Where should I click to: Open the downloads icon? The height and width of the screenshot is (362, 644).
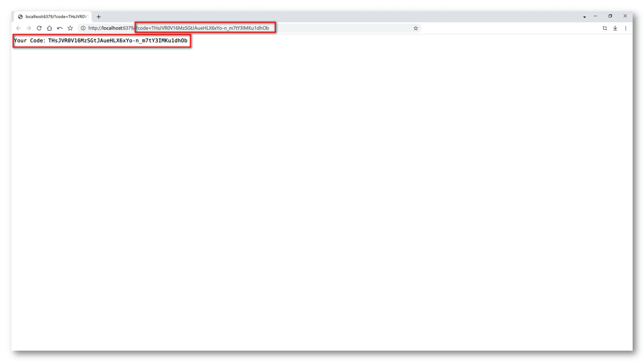point(615,28)
